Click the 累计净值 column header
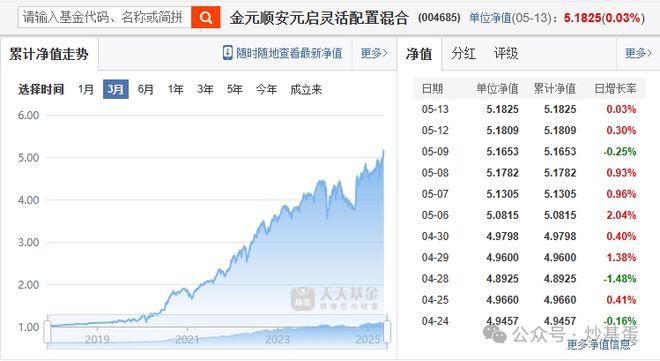Viewport: 660px width, 361px height. 555,88
